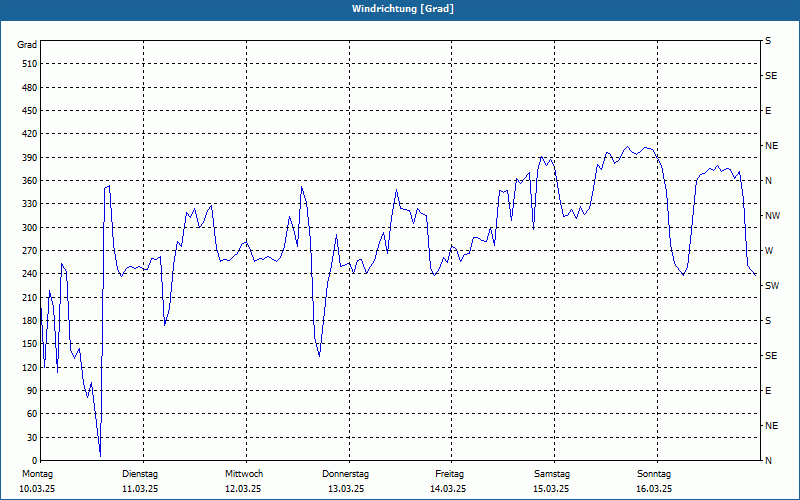Click the date 12.03.25
Image resolution: width=800 pixels, height=500 pixels.
click(243, 489)
